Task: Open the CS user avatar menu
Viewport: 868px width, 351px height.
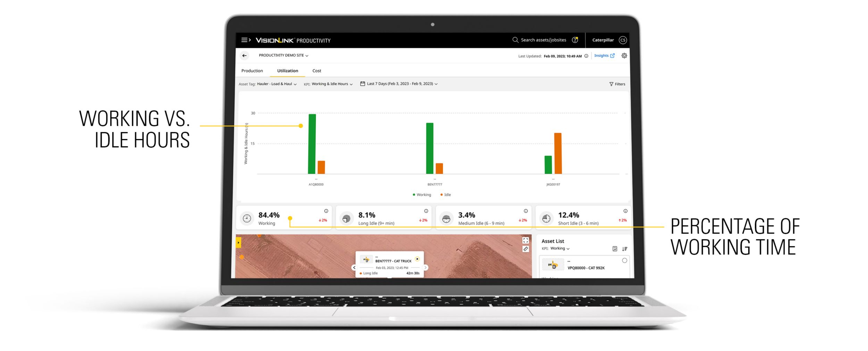Action: click(x=623, y=40)
